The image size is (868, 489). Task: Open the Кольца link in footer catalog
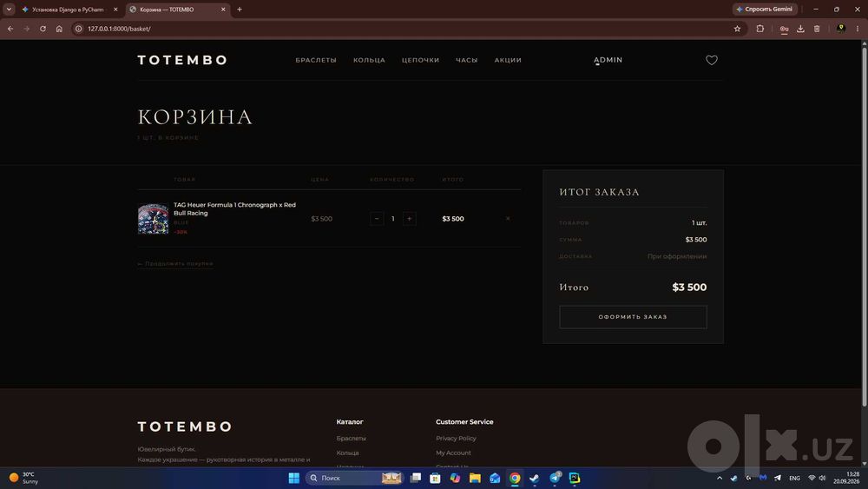(347, 453)
